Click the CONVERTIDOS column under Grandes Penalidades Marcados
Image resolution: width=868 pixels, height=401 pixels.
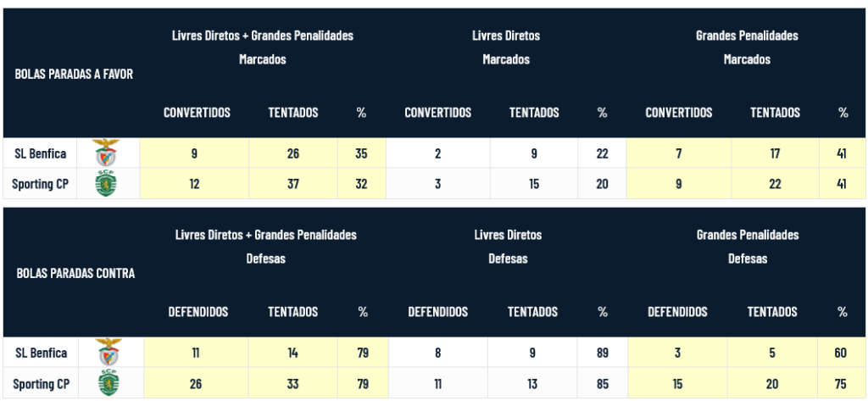(x=679, y=112)
